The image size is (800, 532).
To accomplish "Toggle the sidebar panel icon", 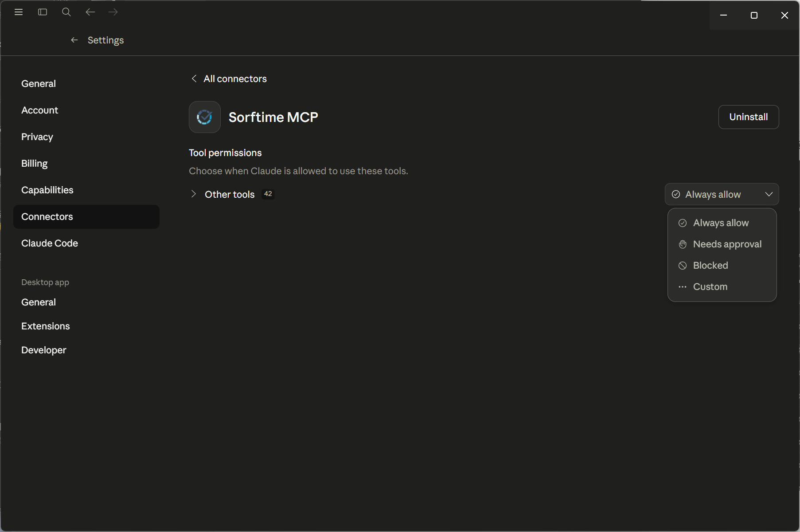I will tap(43, 12).
